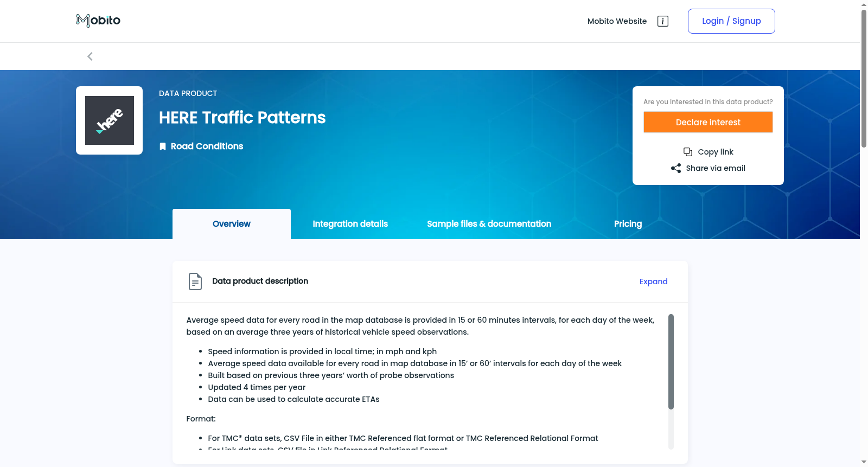The height and width of the screenshot is (467, 868).
Task: Click 'Data can be used to calculate accurate ETAs'
Action: (x=293, y=399)
